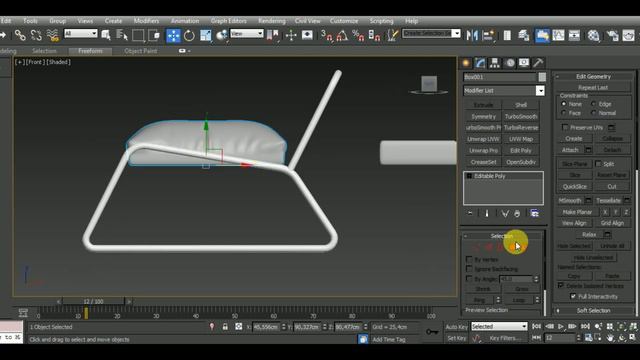Switch to the Freeform ribbon tab
Image resolution: width=640 pixels, height=360 pixels.
[x=90, y=51]
